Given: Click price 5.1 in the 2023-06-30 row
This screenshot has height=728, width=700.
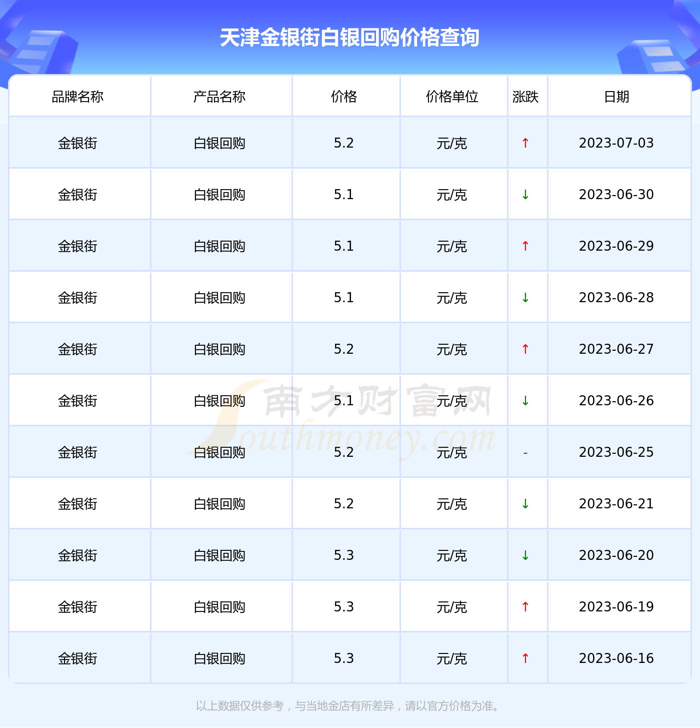Looking at the screenshot, I should pyautogui.click(x=344, y=195).
